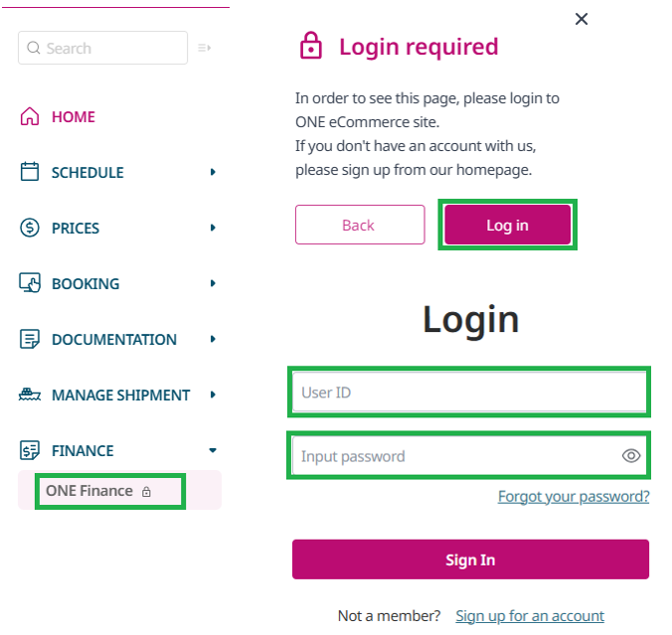Viewport: 672px width, 635px height.
Task: Click the Finance invoice icon
Action: (30, 450)
